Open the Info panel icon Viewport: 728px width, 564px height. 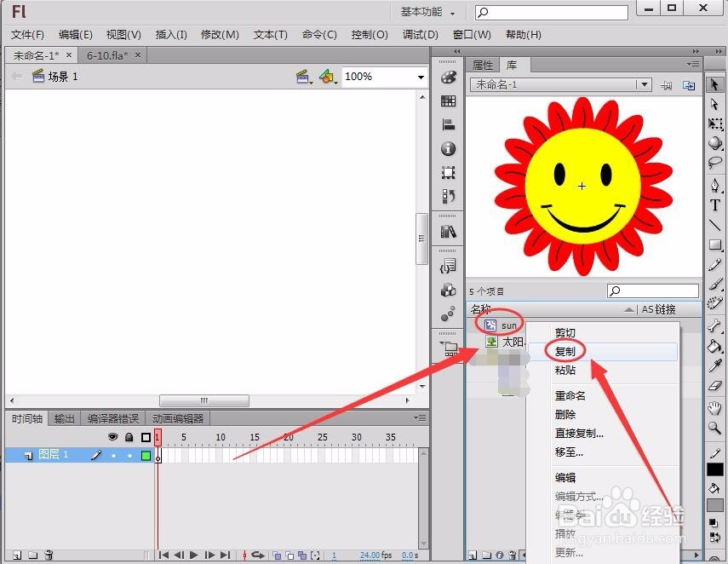click(449, 147)
